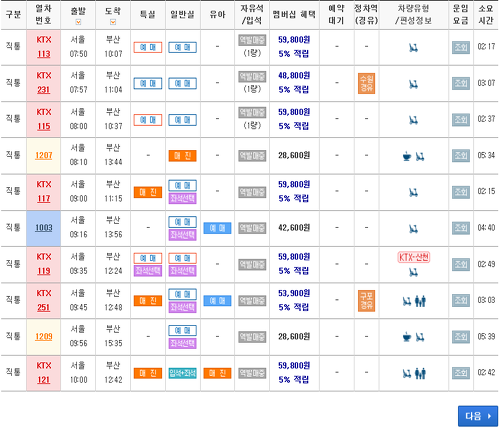Book infant (유아) seat for KTX 251

pyautogui.click(x=217, y=301)
